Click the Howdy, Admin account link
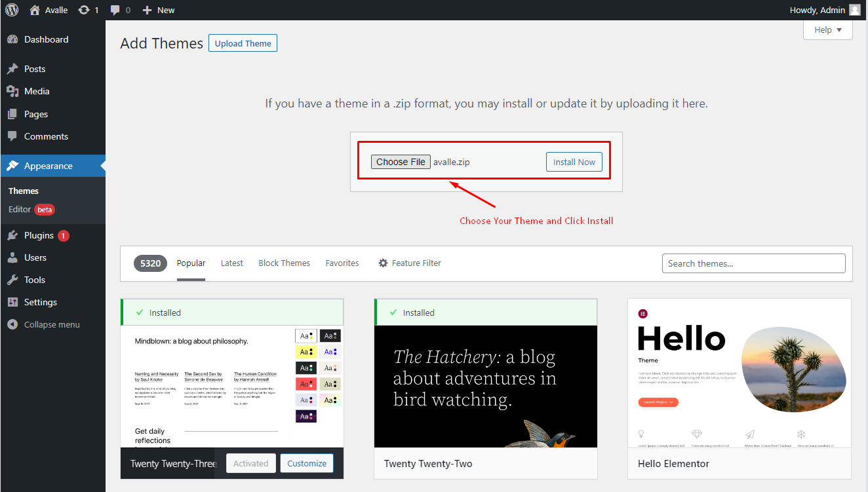Screen dimensions: 868x492 click(x=825, y=10)
